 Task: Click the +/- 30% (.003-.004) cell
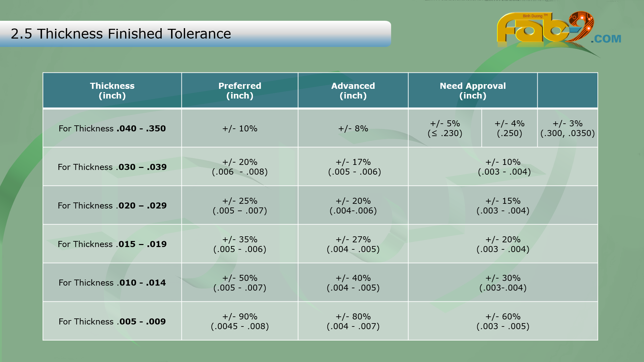click(x=502, y=283)
